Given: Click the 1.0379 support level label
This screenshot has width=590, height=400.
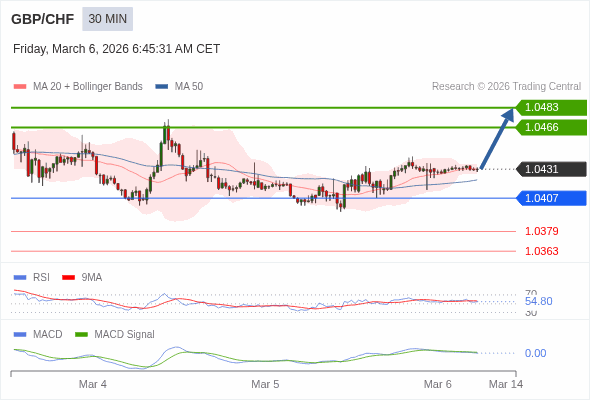Looking at the screenshot, I should pyautogui.click(x=541, y=231).
